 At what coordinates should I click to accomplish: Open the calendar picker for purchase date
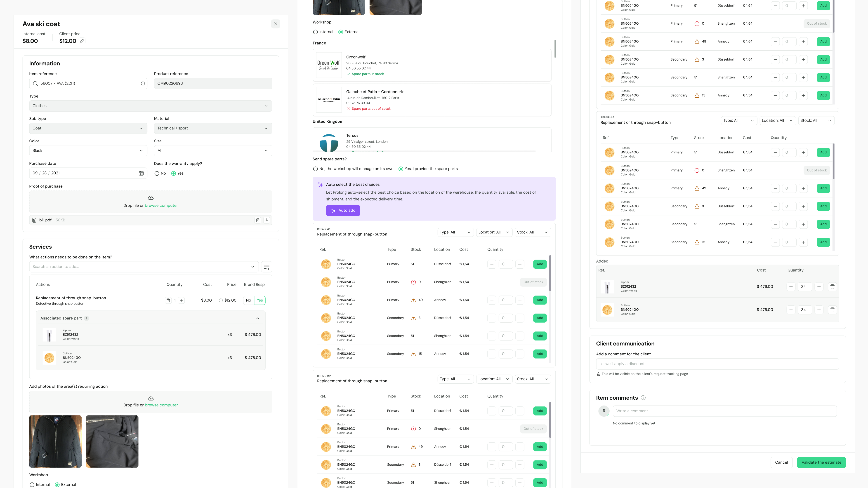(x=141, y=173)
